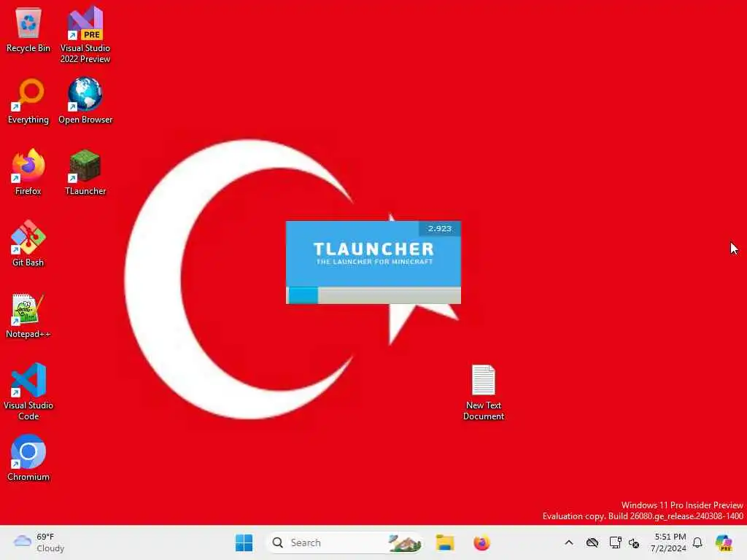Select the Notepad++ desktop shortcut
The height and width of the screenshot is (560, 747).
click(x=28, y=316)
